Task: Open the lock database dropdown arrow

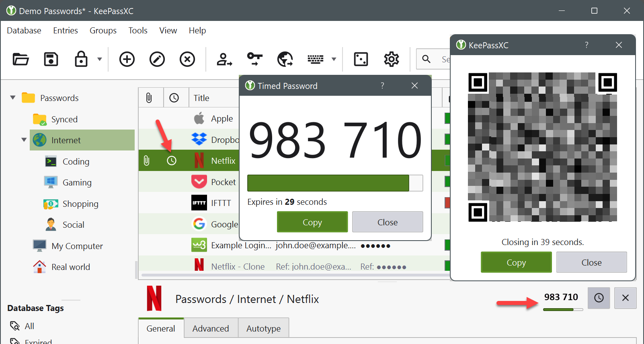Action: pyautogui.click(x=100, y=60)
